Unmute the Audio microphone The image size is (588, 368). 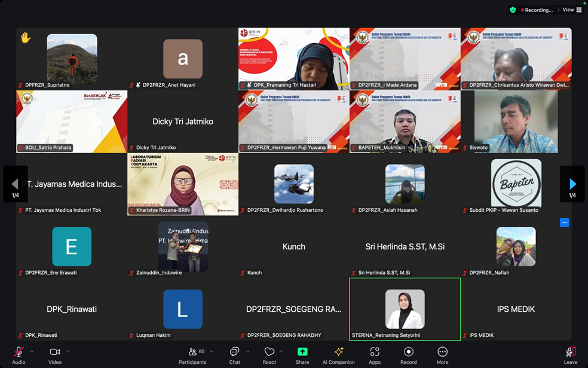pyautogui.click(x=19, y=352)
